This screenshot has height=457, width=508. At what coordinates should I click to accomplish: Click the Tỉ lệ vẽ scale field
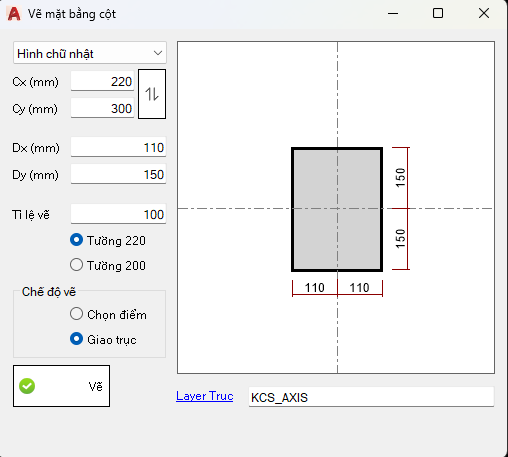[118, 214]
